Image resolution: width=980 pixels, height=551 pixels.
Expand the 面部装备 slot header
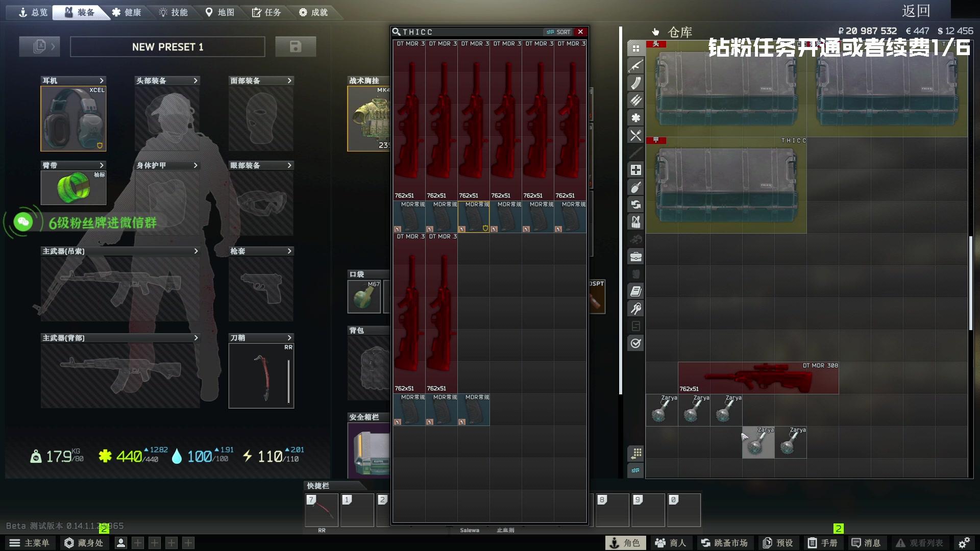pyautogui.click(x=261, y=81)
